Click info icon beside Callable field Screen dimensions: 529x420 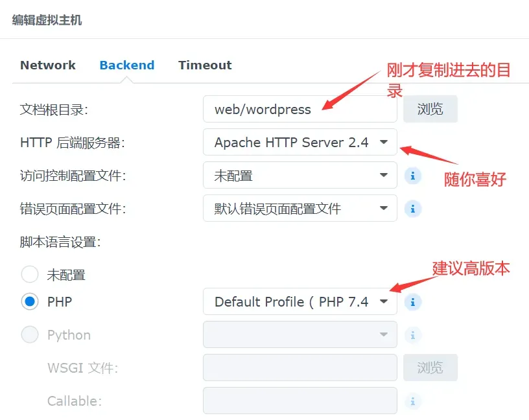pyautogui.click(x=412, y=401)
